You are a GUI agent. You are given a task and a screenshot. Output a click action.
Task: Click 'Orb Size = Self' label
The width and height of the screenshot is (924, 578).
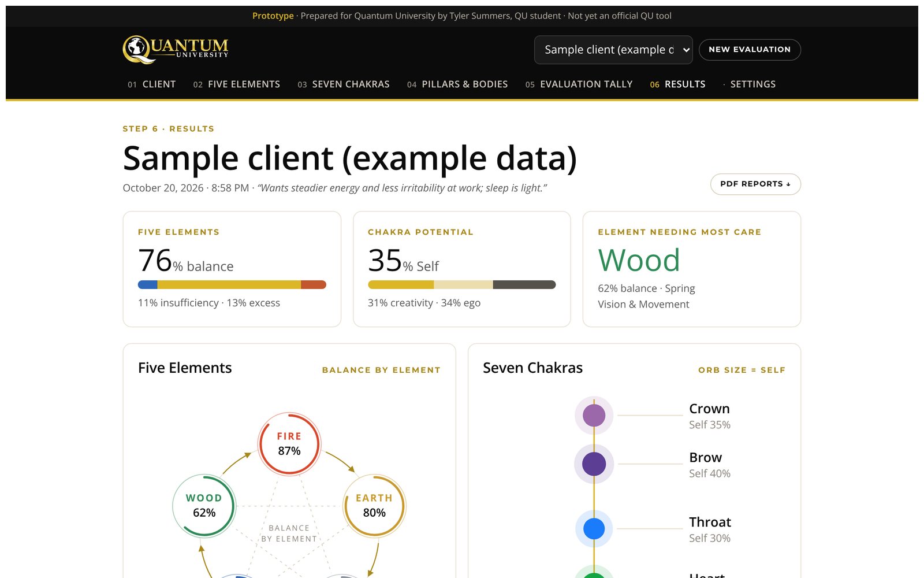point(742,370)
